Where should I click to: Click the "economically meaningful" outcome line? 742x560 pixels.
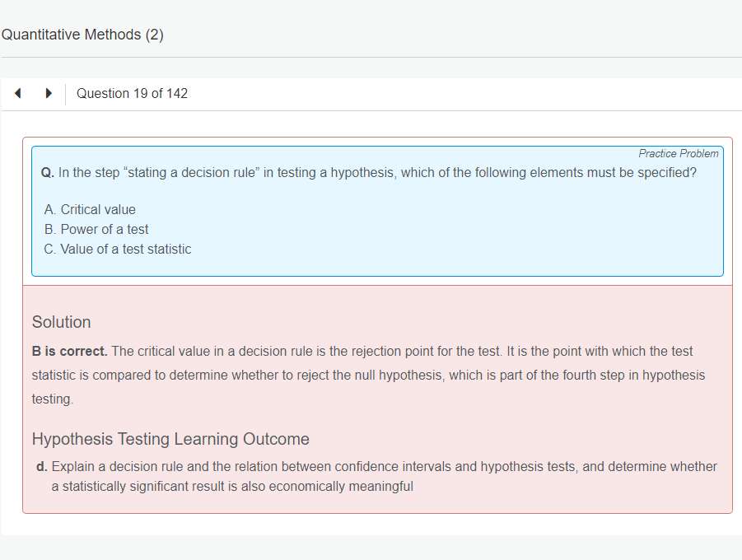pos(232,486)
